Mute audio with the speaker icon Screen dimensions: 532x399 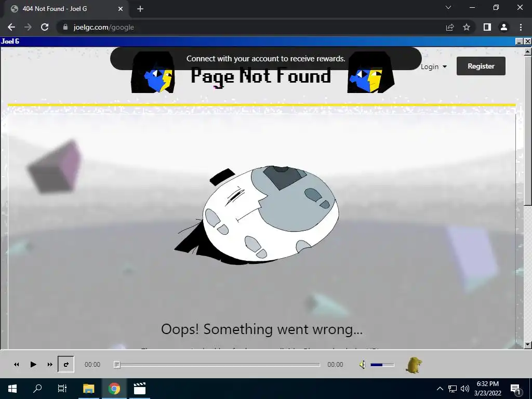[362, 365]
